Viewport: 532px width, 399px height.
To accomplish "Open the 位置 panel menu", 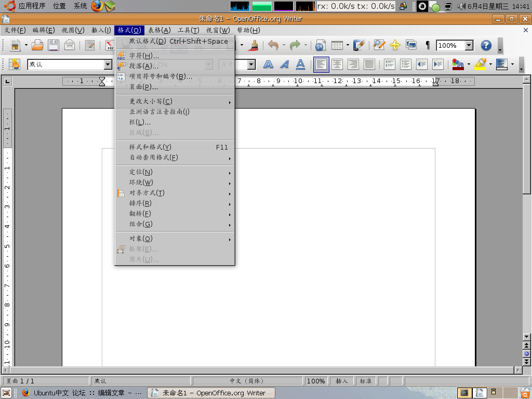I will (59, 6).
